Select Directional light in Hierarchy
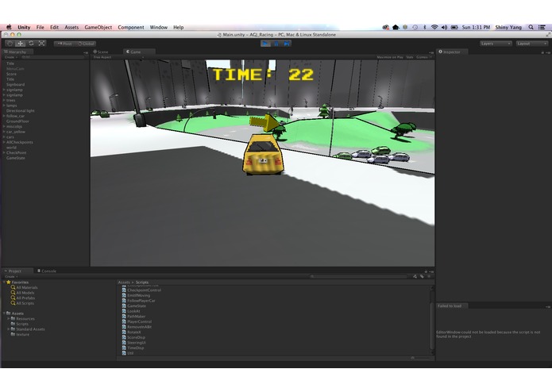 pyautogui.click(x=21, y=111)
